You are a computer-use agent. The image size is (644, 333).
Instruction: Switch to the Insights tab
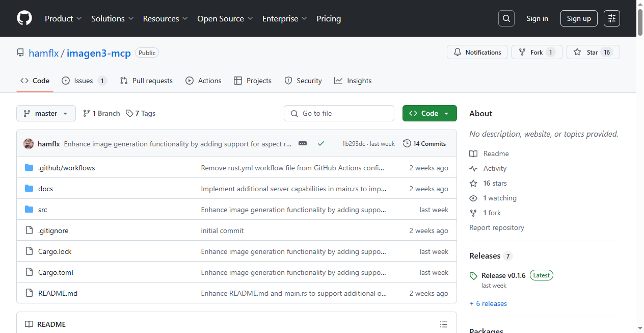coord(353,81)
